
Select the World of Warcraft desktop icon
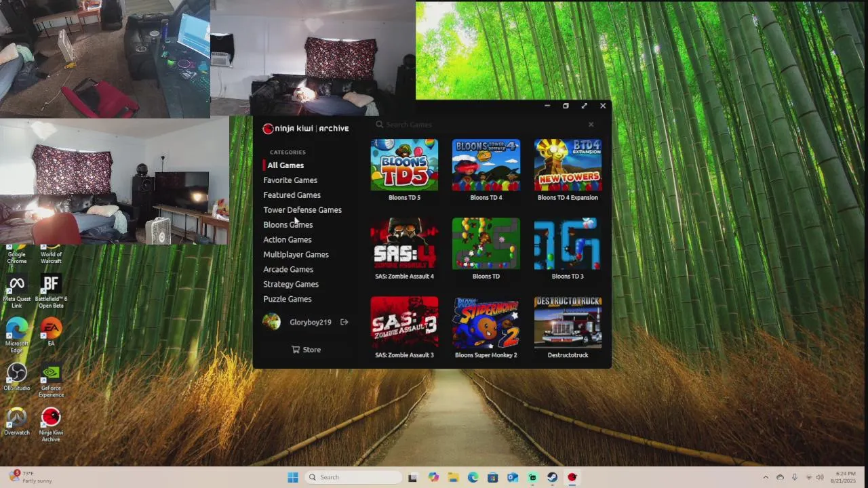[51, 254]
